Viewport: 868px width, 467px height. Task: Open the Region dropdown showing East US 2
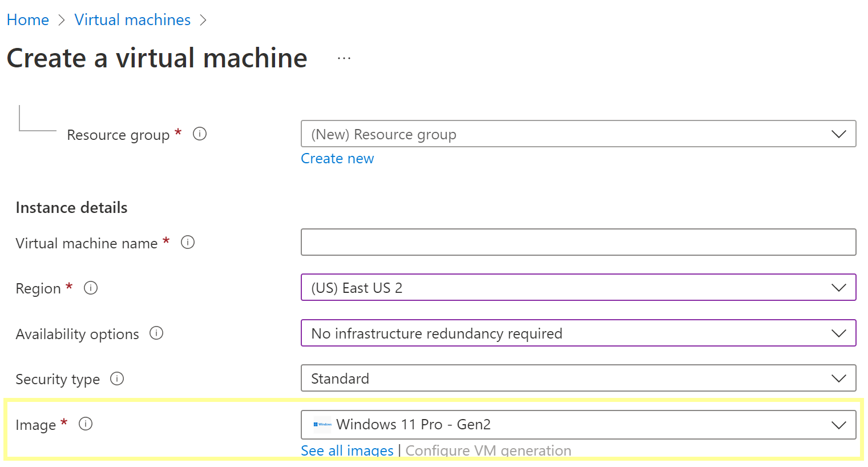point(578,287)
